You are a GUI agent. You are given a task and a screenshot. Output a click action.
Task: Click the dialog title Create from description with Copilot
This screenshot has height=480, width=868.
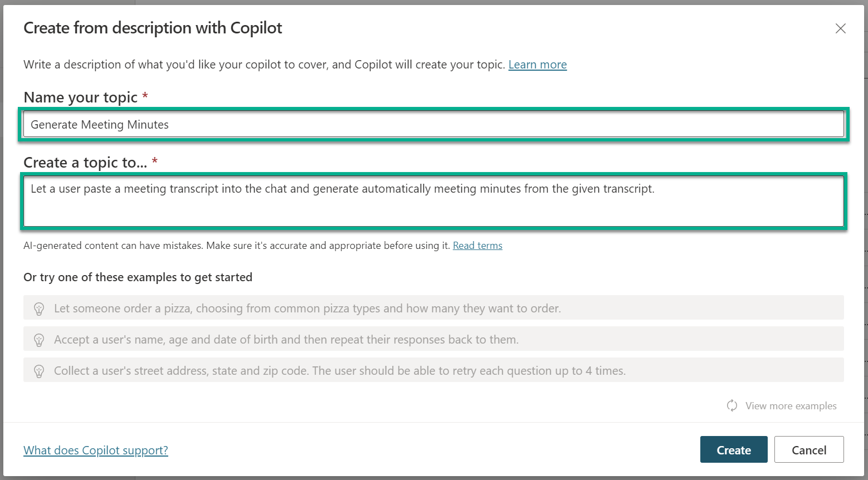(x=153, y=27)
